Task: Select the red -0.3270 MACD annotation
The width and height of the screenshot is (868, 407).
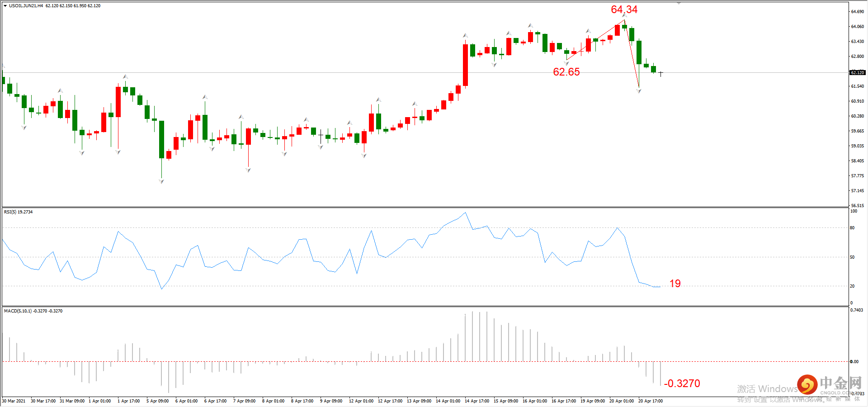Action: tap(682, 383)
